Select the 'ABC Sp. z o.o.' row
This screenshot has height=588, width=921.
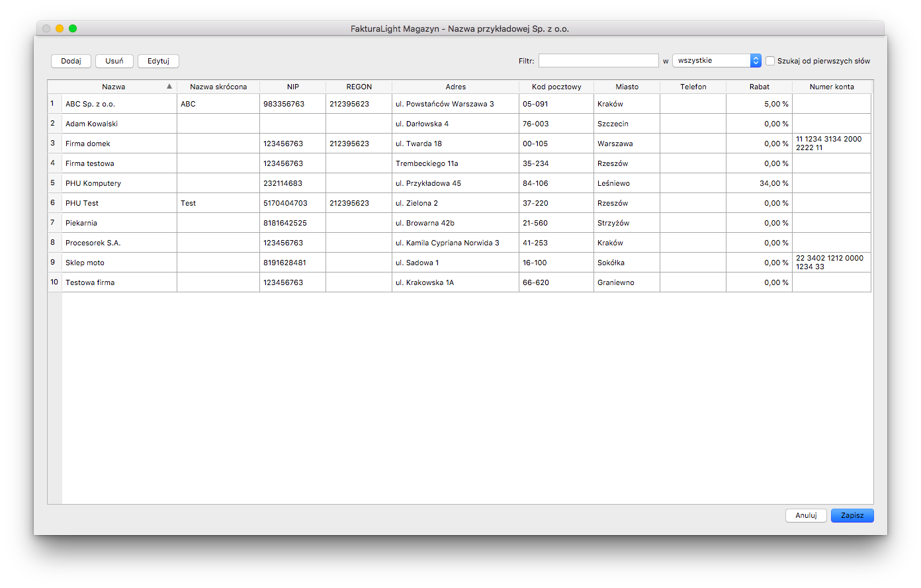pyautogui.click(x=459, y=104)
